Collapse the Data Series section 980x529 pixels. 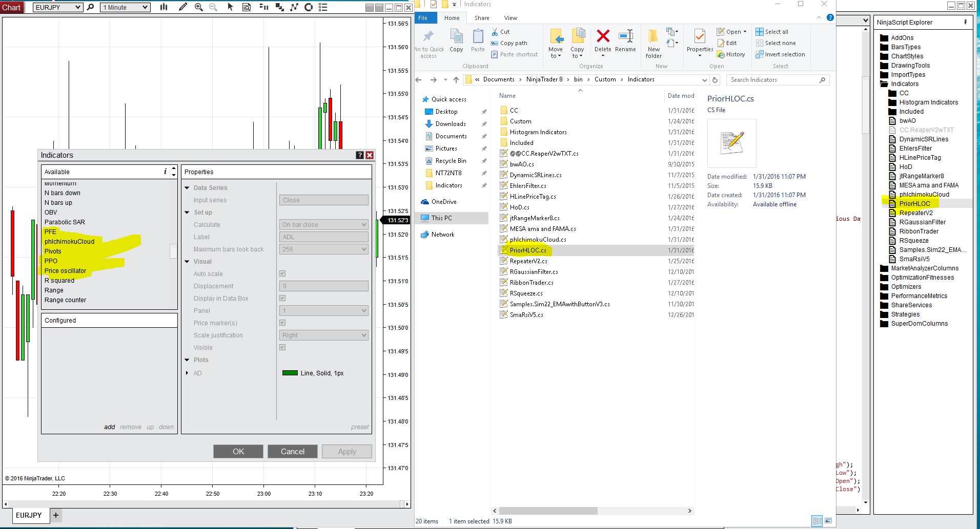187,188
